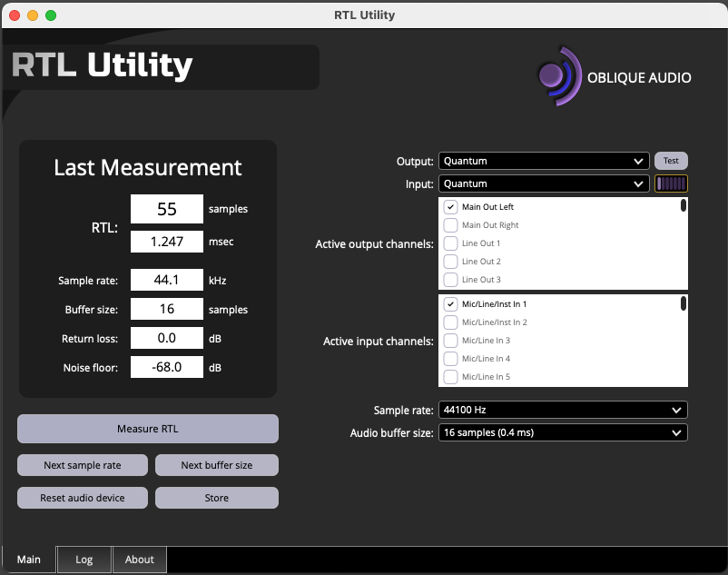The width and height of the screenshot is (728, 575).
Task: Click the Measure RTL button
Action: click(x=148, y=429)
